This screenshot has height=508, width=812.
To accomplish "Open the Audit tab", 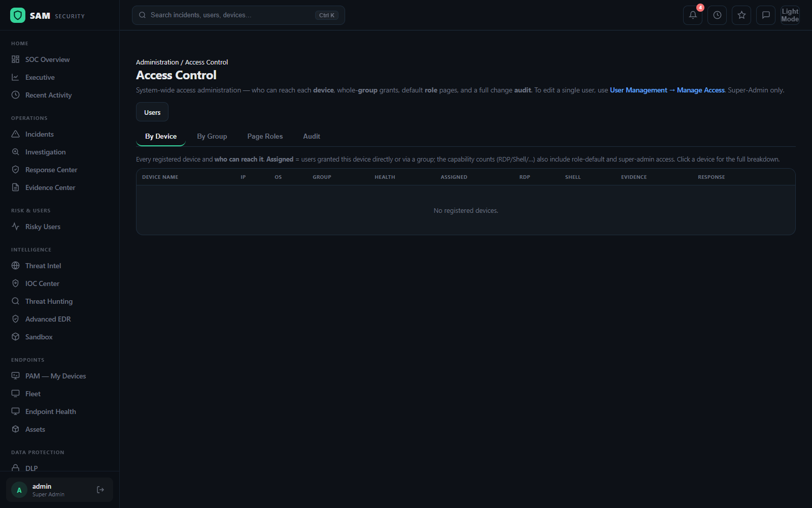I will click(x=312, y=136).
